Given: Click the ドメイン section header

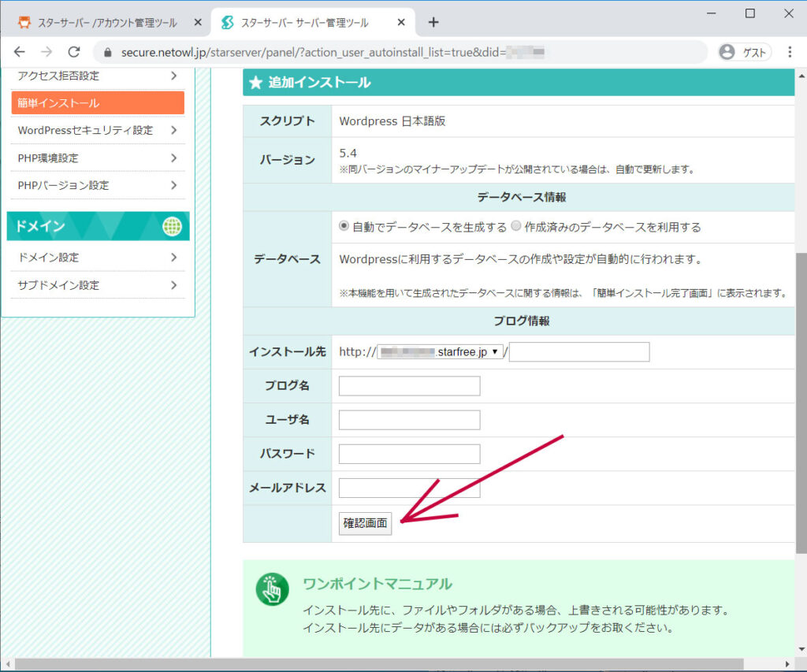Looking at the screenshot, I should pos(98,226).
